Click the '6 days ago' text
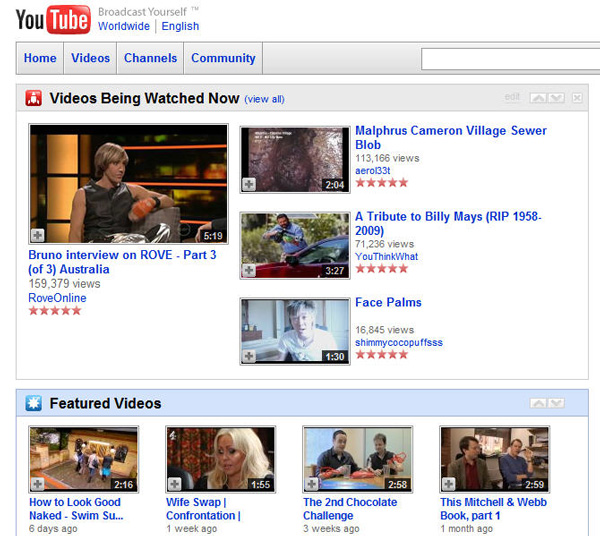600x536 pixels. [x=53, y=529]
